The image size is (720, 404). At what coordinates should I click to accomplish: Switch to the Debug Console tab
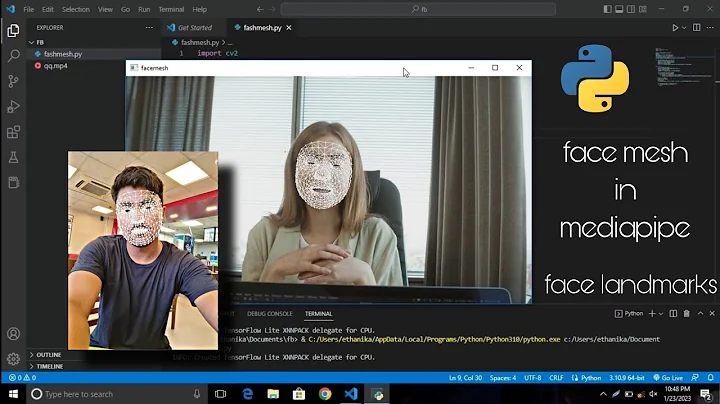270,314
